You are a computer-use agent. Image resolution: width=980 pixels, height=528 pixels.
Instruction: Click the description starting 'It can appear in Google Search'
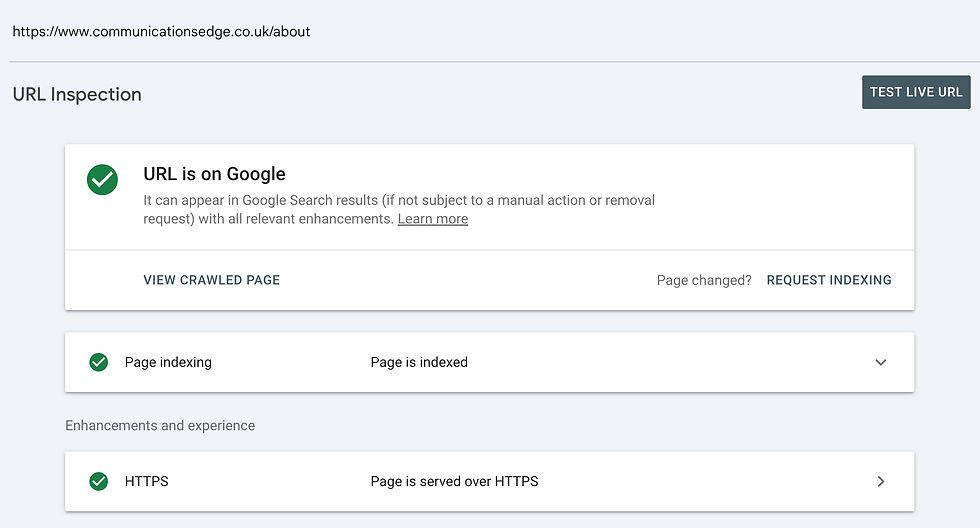tap(399, 209)
